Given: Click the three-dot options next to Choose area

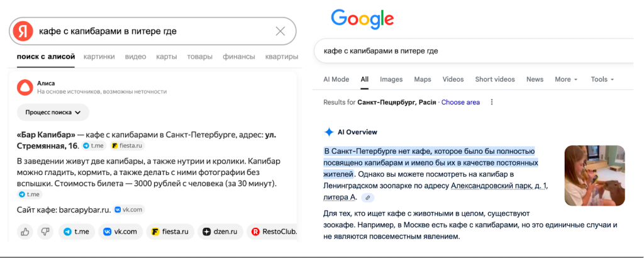Looking at the screenshot, I should (491, 102).
